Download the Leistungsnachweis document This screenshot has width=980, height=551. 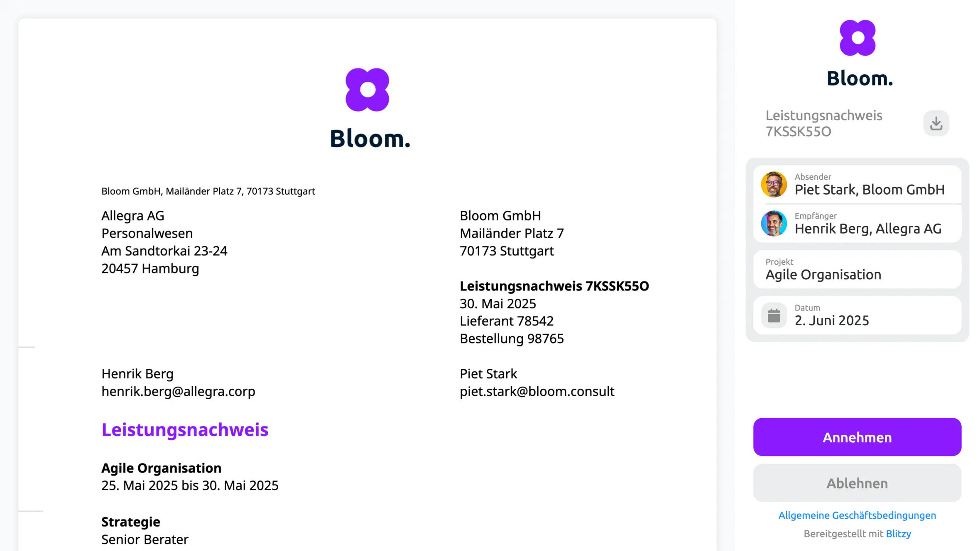(x=936, y=123)
